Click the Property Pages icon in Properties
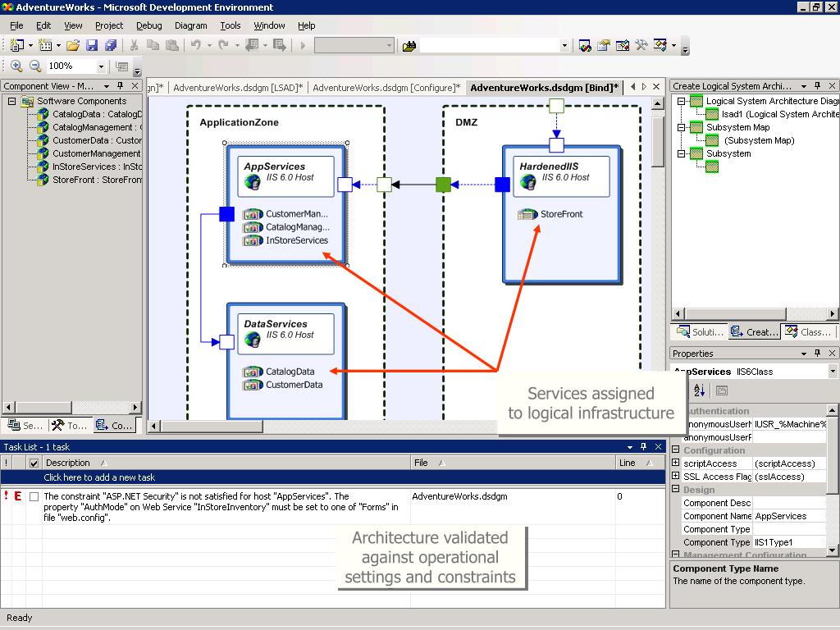The image size is (840, 630). coord(722,390)
